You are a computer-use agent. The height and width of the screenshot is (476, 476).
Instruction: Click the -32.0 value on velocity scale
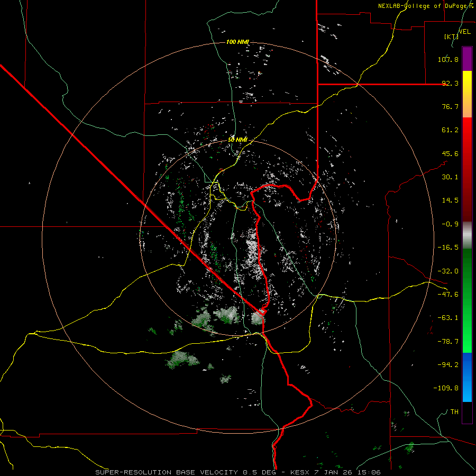click(x=448, y=271)
